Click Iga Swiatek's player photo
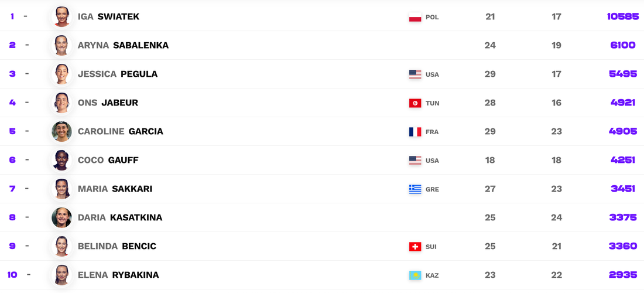 [61, 16]
